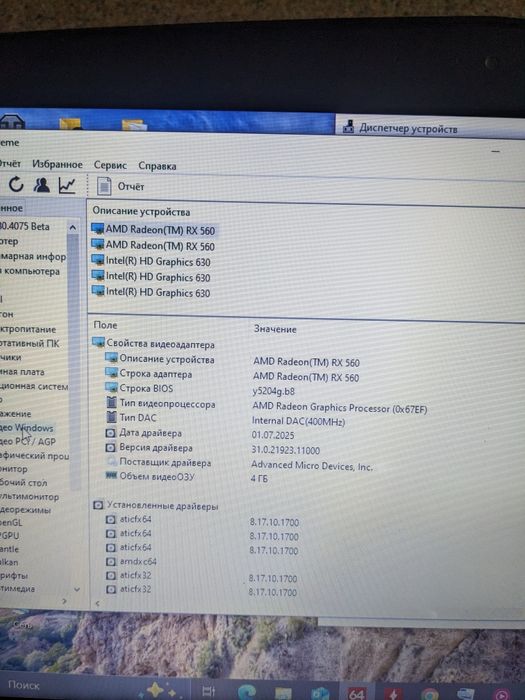Open the Избранное menu
Viewport: 525px width, 700px height.
(57, 165)
